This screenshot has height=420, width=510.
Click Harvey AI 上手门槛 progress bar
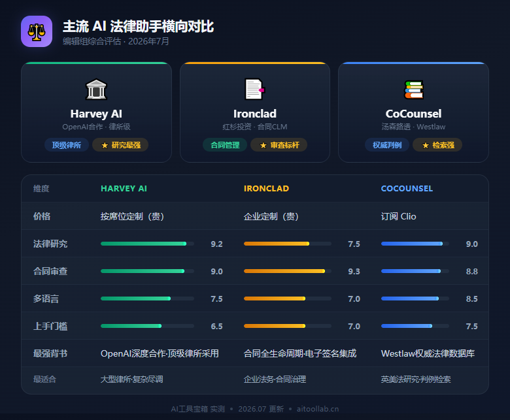coord(147,326)
